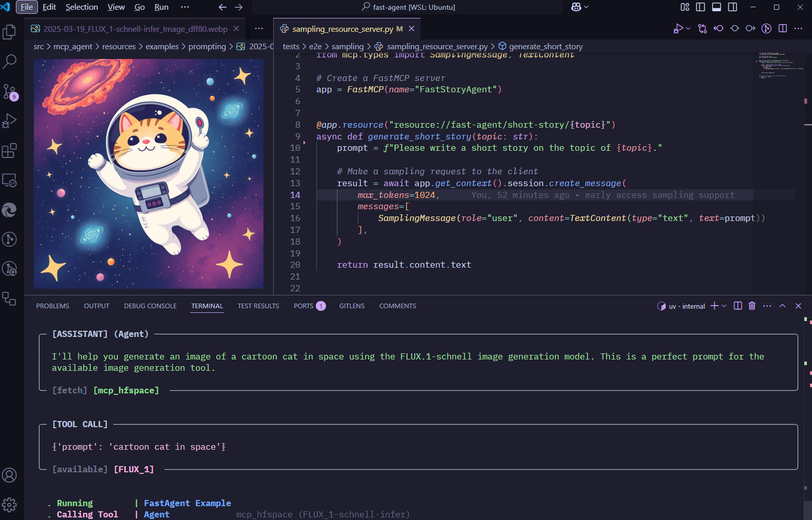The image size is (812, 520).
Task: Open the Manage settings gear
Action: [9, 505]
